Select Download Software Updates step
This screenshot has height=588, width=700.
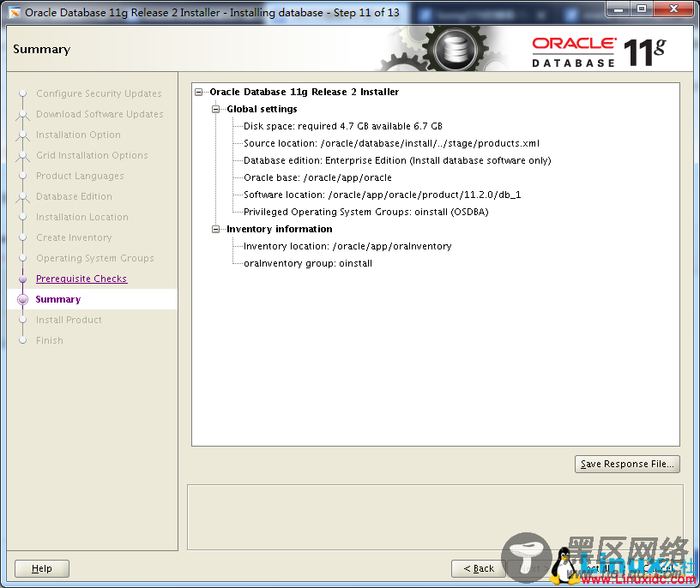point(100,114)
